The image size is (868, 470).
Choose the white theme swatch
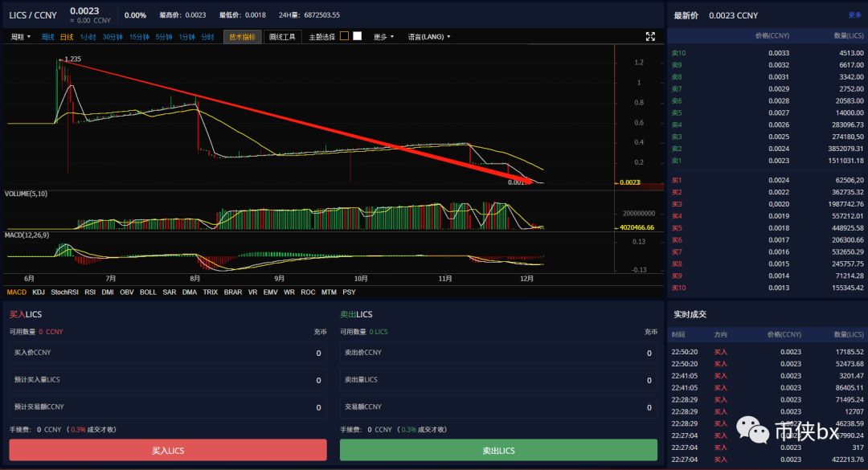tap(358, 36)
